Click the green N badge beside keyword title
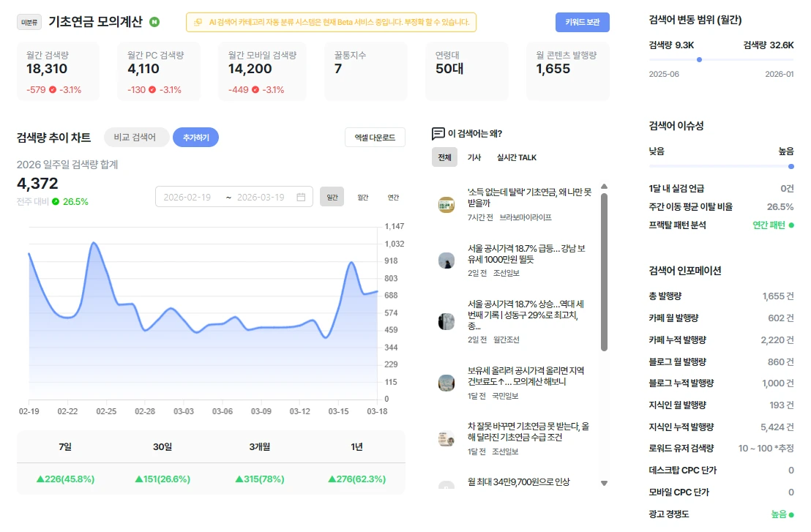 (x=154, y=22)
